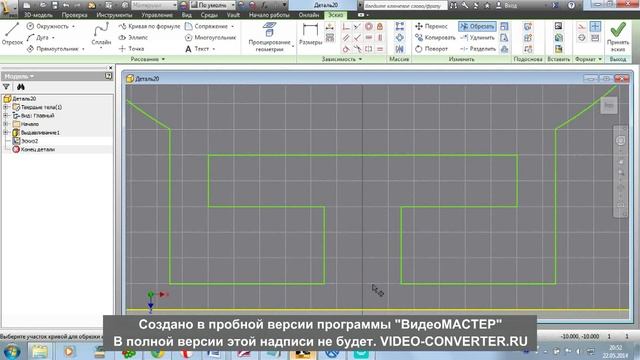Select the Отрезок line tool
Image resolution: width=640 pixels, height=360 pixels.
(x=12, y=35)
